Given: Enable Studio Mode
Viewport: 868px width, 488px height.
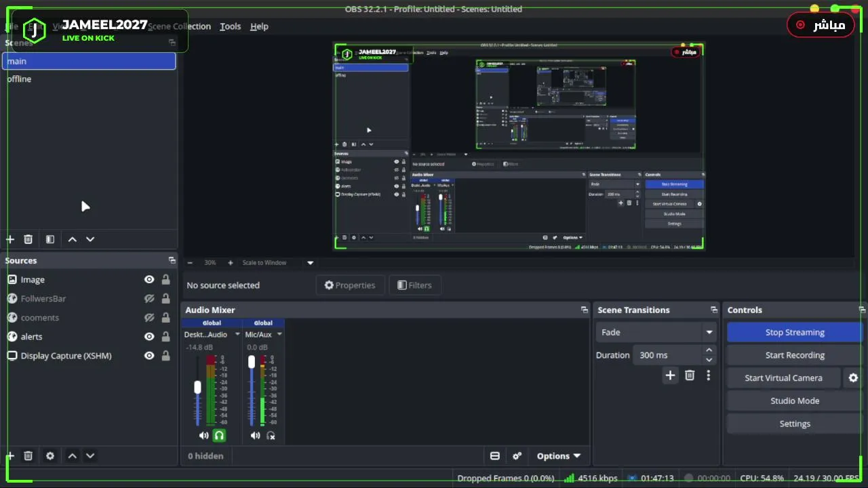Looking at the screenshot, I should (795, 401).
